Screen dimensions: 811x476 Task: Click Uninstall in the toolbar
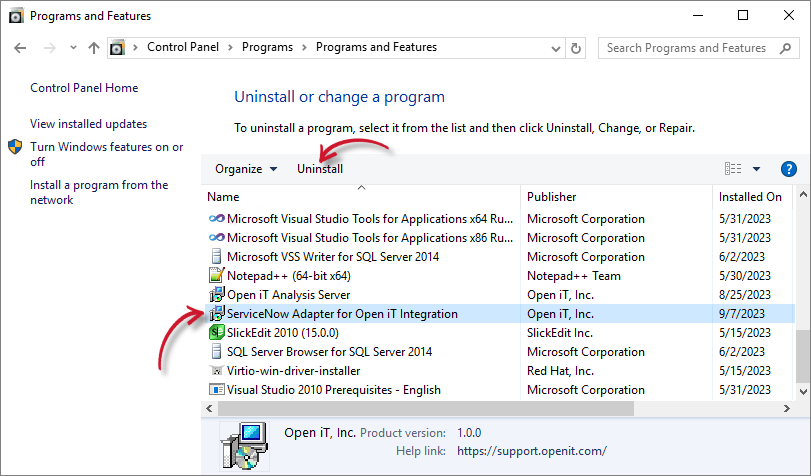[320, 169]
